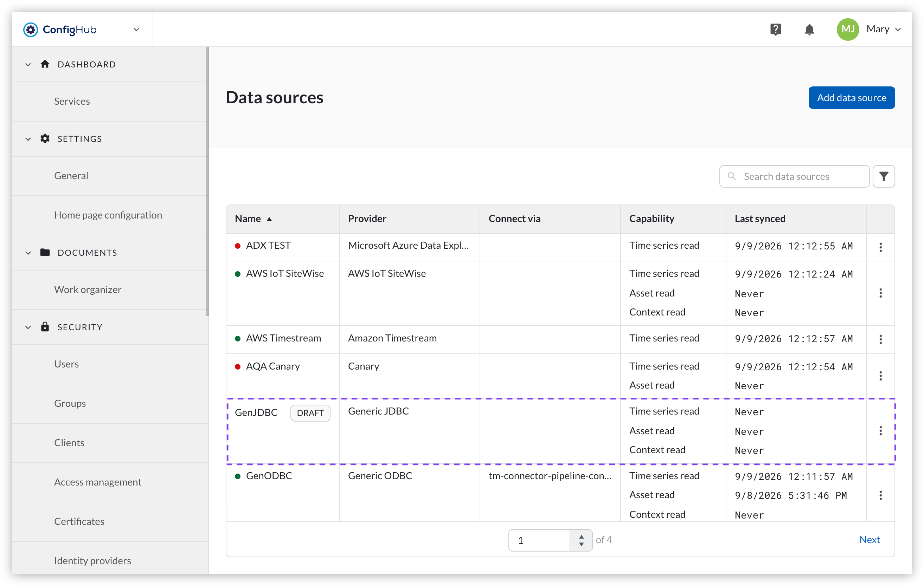Open row actions menu for AWS Timestream
924x586 pixels.
tap(880, 339)
